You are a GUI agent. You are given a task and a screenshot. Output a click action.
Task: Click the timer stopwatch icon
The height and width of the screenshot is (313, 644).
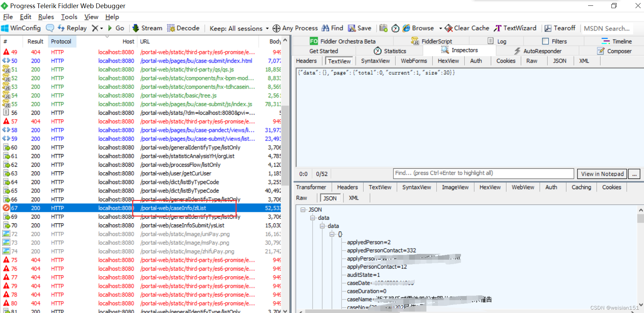point(395,28)
